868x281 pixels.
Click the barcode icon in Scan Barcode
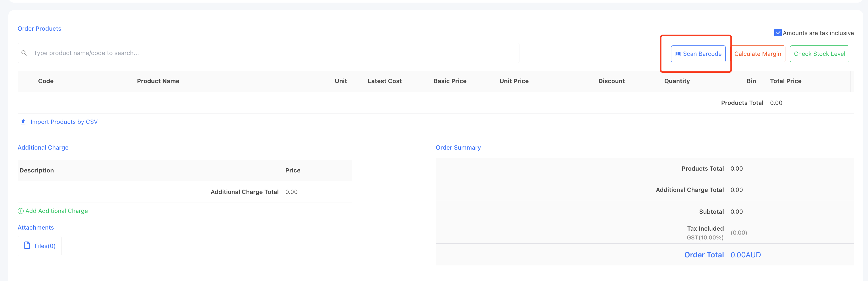click(678, 54)
